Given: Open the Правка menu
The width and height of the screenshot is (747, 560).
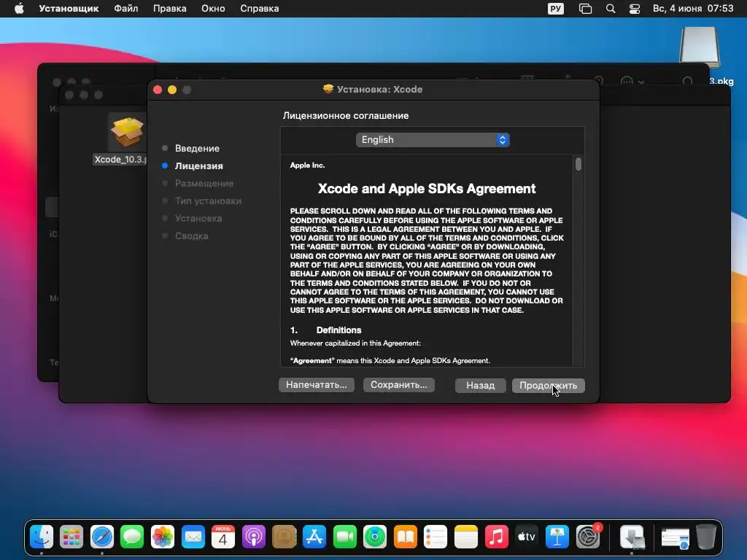Looking at the screenshot, I should click(169, 9).
